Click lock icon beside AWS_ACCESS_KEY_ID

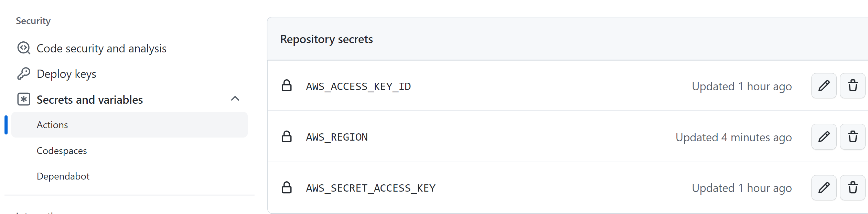point(287,86)
